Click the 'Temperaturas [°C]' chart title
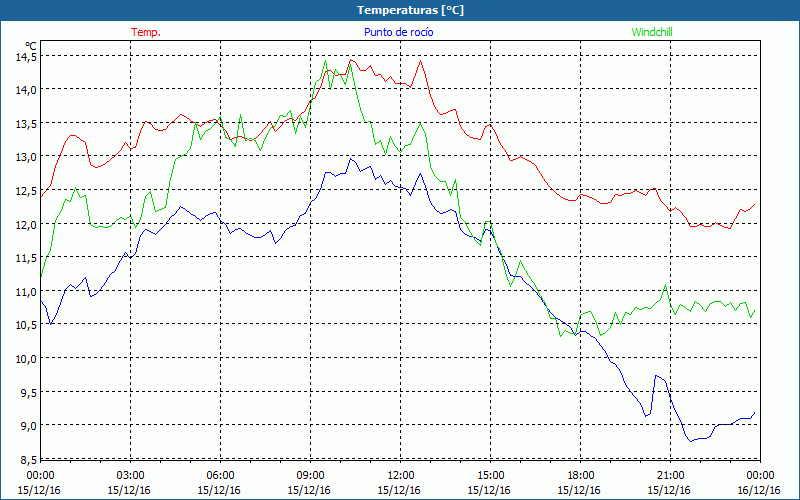The height and width of the screenshot is (500, 800). tap(410, 10)
